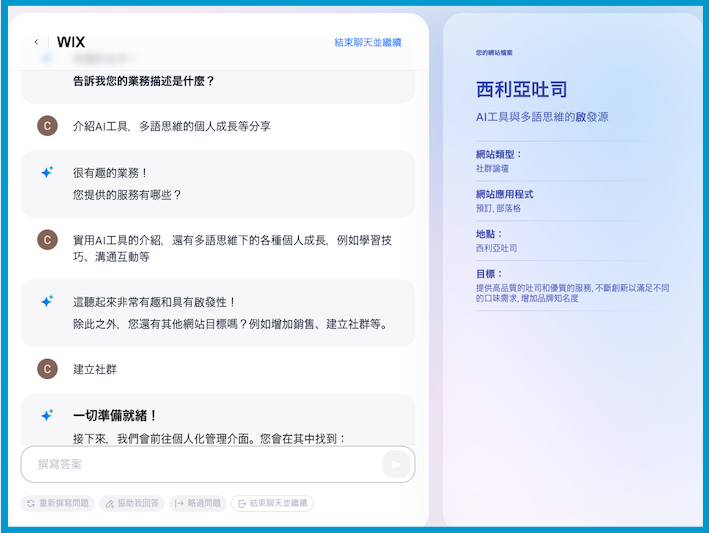Click user avatar beside 介紹AI工具 message

[47, 126]
